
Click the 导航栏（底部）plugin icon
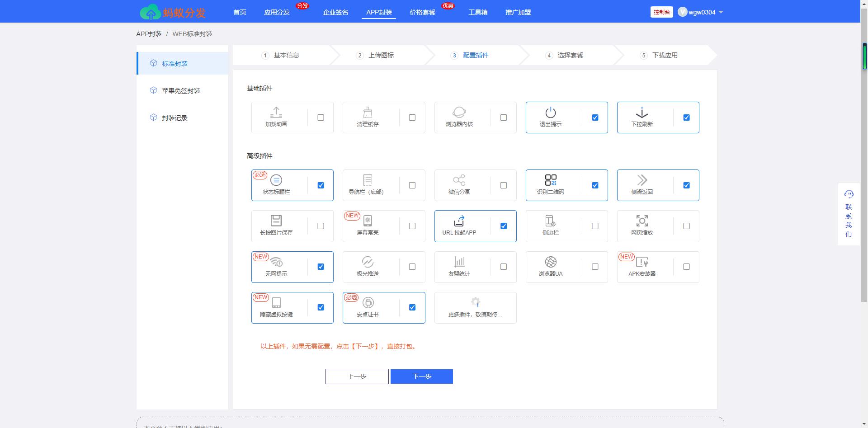click(368, 180)
